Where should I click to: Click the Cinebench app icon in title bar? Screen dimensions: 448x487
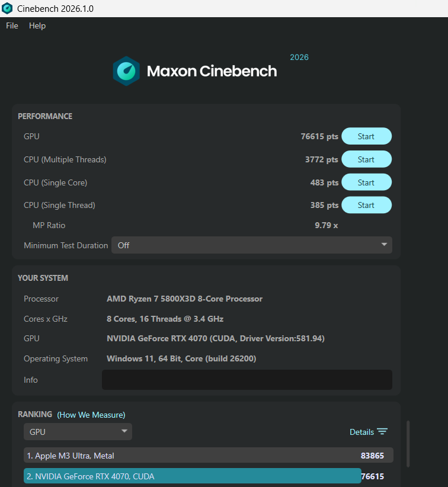[7, 8]
